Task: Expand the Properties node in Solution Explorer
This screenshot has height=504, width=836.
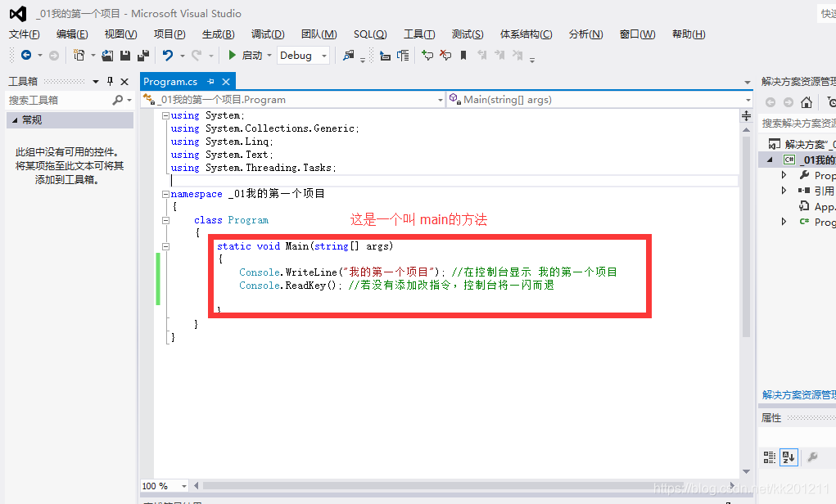Action: (784, 175)
